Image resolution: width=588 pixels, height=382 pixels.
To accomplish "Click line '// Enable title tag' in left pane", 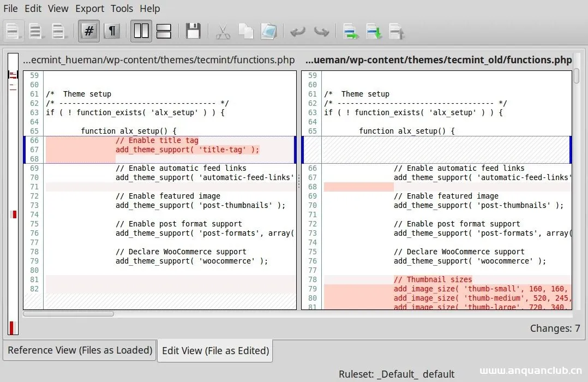I will [x=157, y=140].
